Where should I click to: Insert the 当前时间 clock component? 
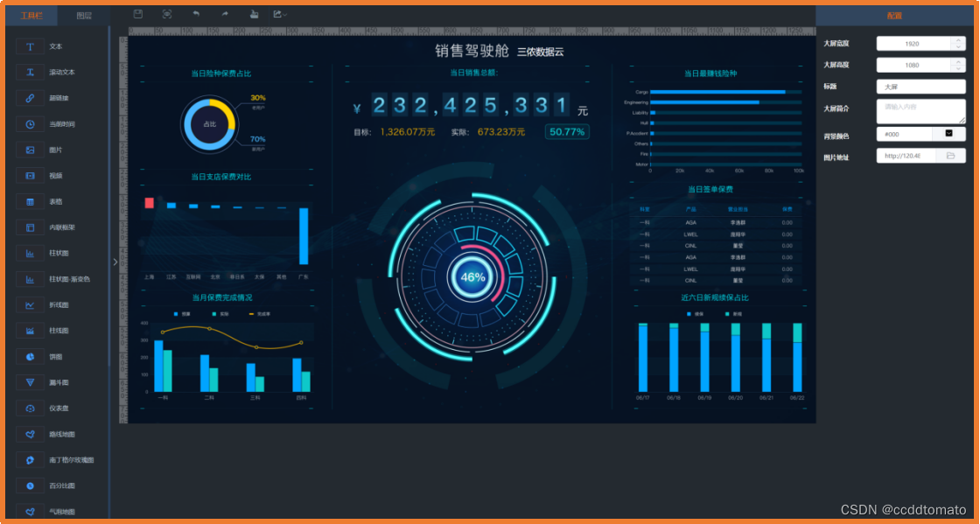pos(30,124)
